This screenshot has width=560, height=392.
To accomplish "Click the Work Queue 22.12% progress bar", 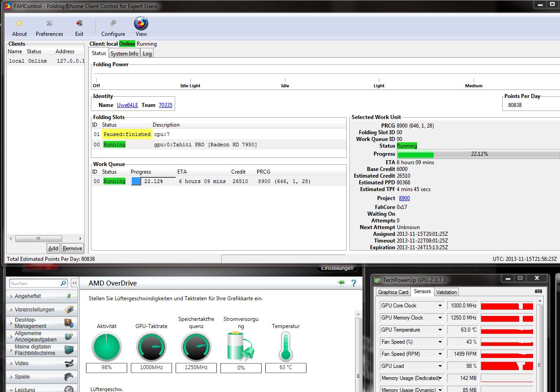I will 153,181.
